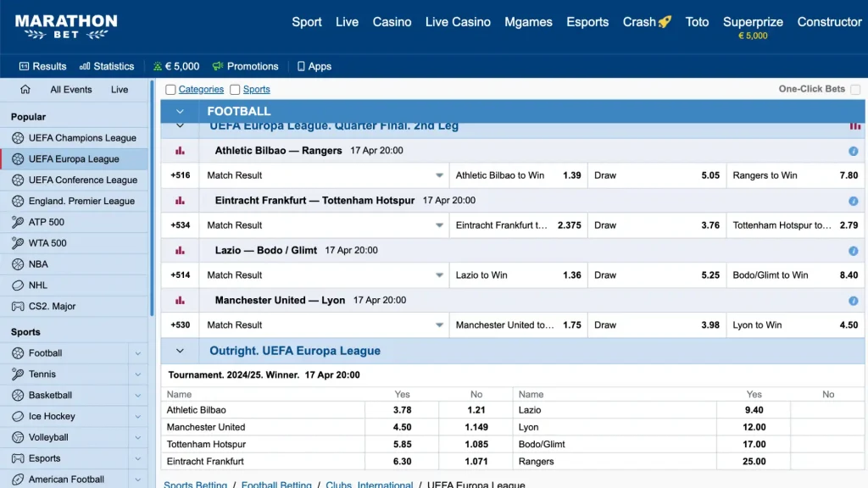Click the WTA 500 tennis racket icon
The width and height of the screenshot is (868, 488).
tap(18, 243)
